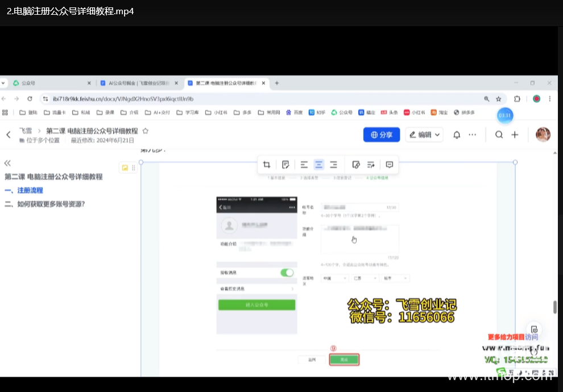Click the floating document icon at lower right
The image size is (563, 392).
[x=534, y=329]
